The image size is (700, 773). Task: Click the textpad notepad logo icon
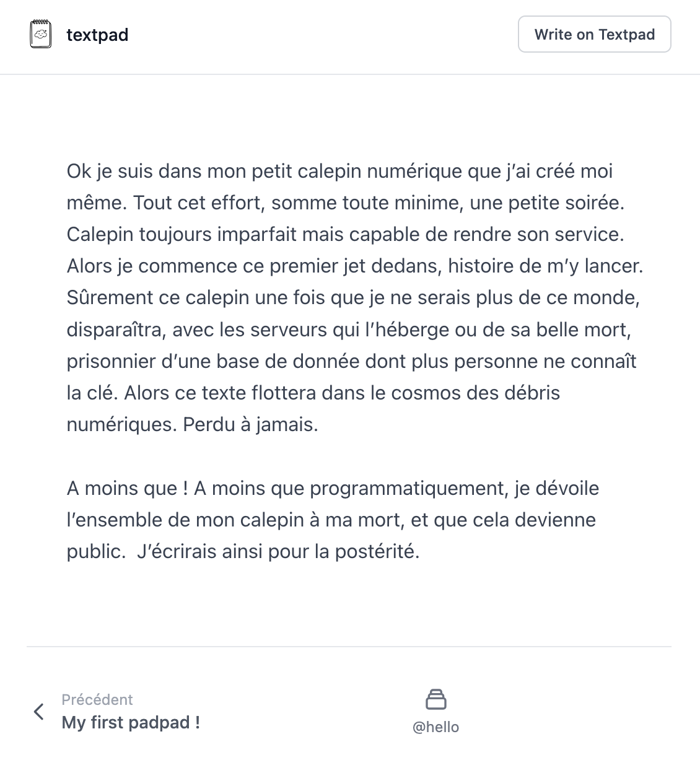(x=41, y=34)
